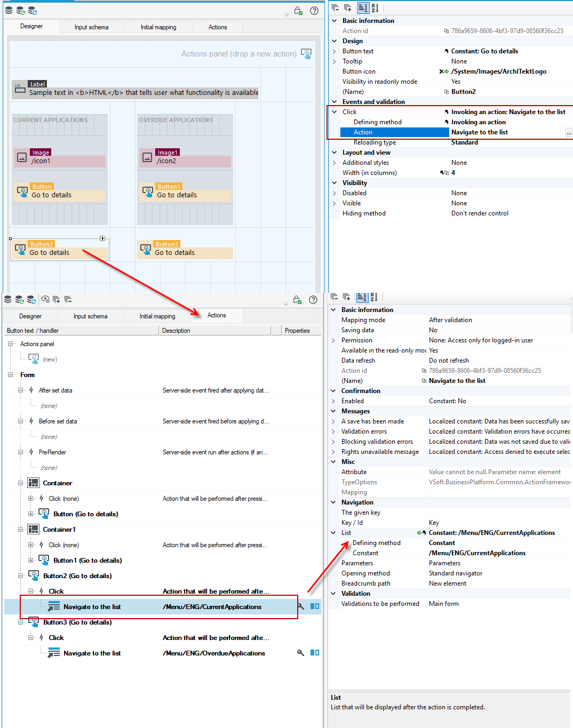Click the ellipsis button beside Navigate to the list

569,132
